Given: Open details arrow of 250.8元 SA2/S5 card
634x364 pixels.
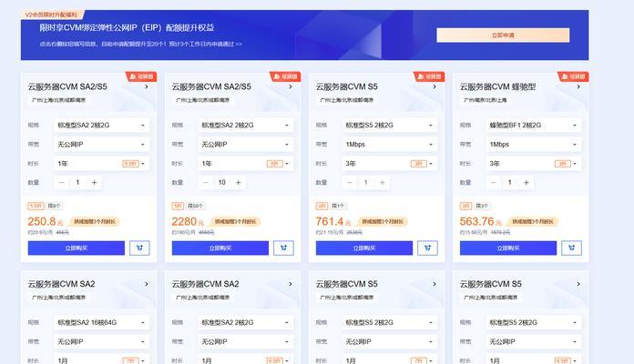Looking at the screenshot, I should point(147,86).
